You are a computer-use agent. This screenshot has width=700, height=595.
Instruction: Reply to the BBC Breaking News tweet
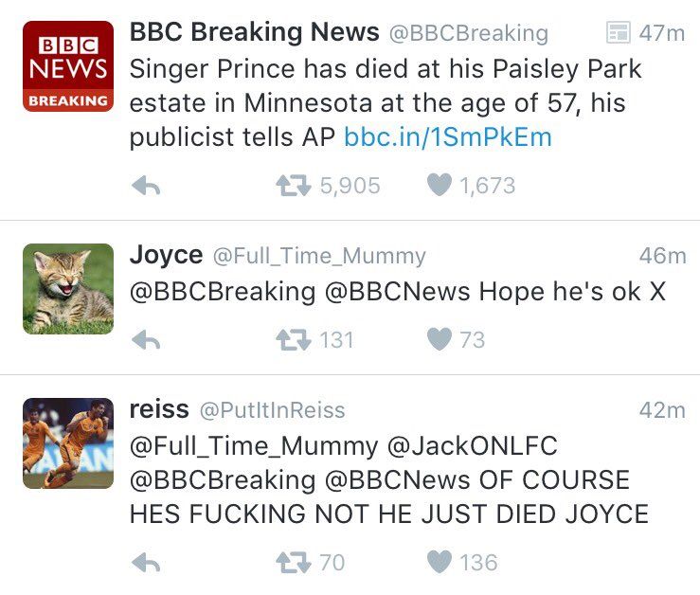coord(146,186)
